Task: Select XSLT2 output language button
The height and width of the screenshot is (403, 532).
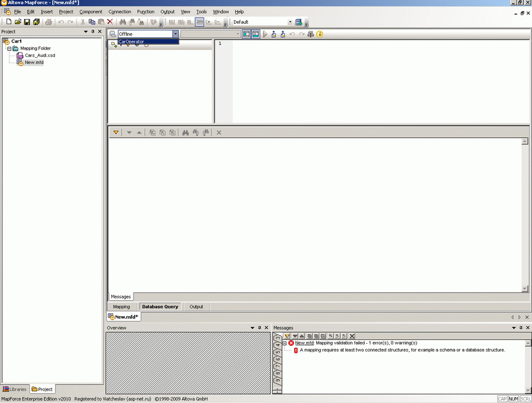Action: (181, 22)
